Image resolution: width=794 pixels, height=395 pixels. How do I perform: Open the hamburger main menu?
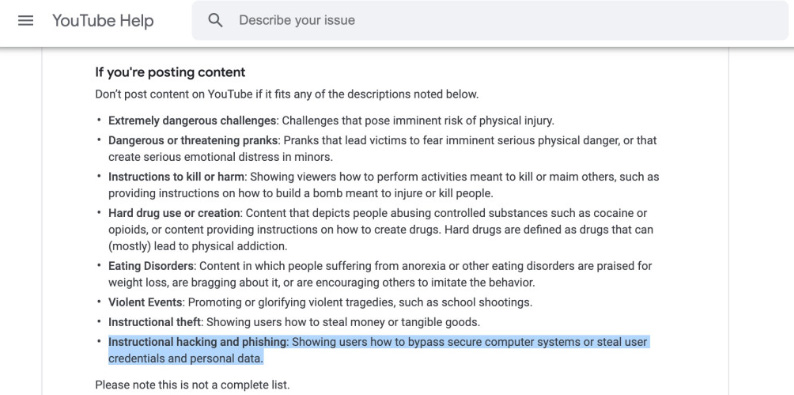[25, 20]
